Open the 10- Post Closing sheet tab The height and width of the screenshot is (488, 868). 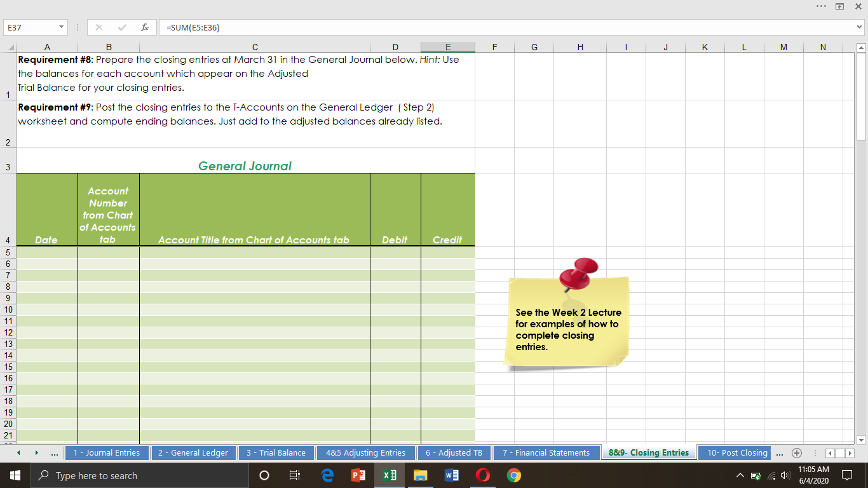point(736,453)
